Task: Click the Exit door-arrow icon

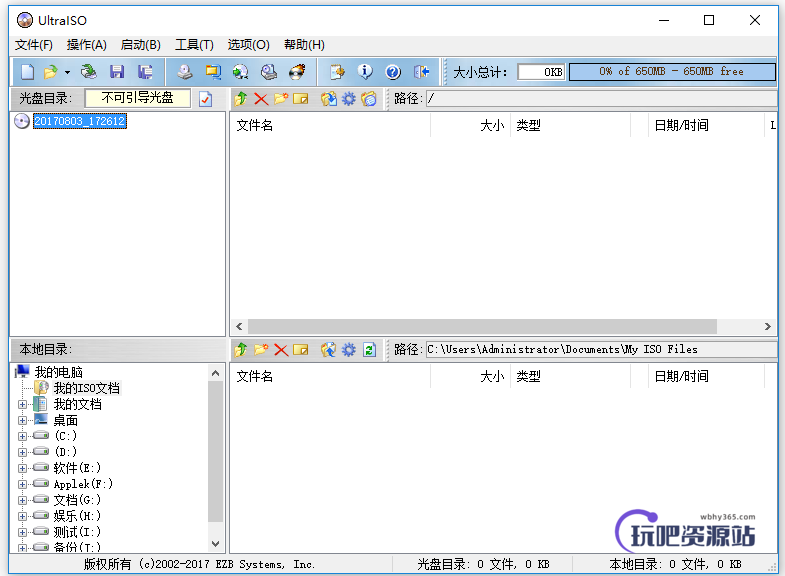Action: pyautogui.click(x=422, y=72)
